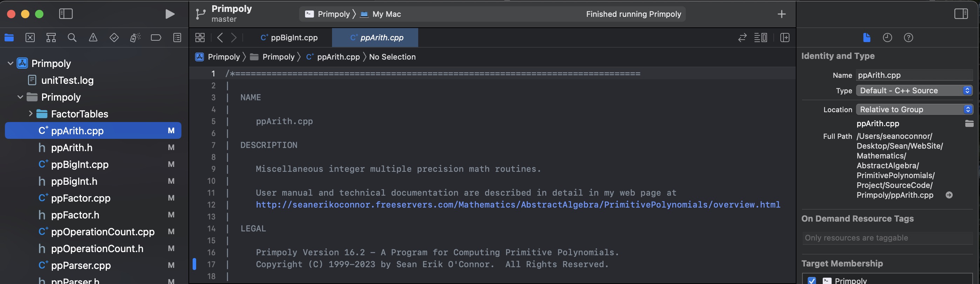Open the Debug navigator
980x284 pixels.
[135, 38]
